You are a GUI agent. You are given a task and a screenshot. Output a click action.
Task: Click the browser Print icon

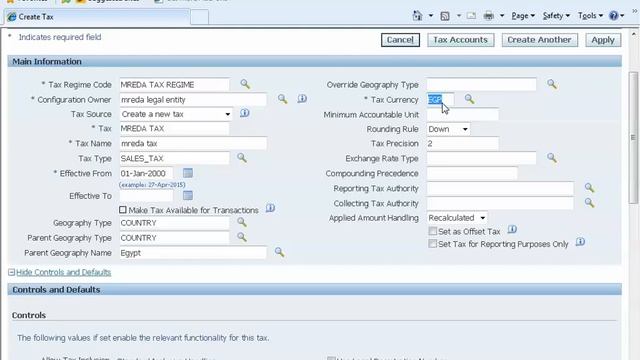tap(489, 16)
